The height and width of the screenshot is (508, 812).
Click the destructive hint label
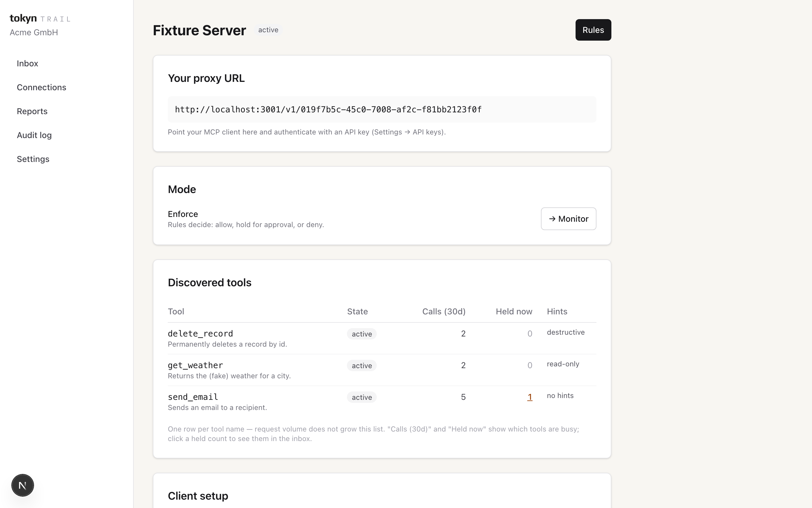[x=566, y=332]
